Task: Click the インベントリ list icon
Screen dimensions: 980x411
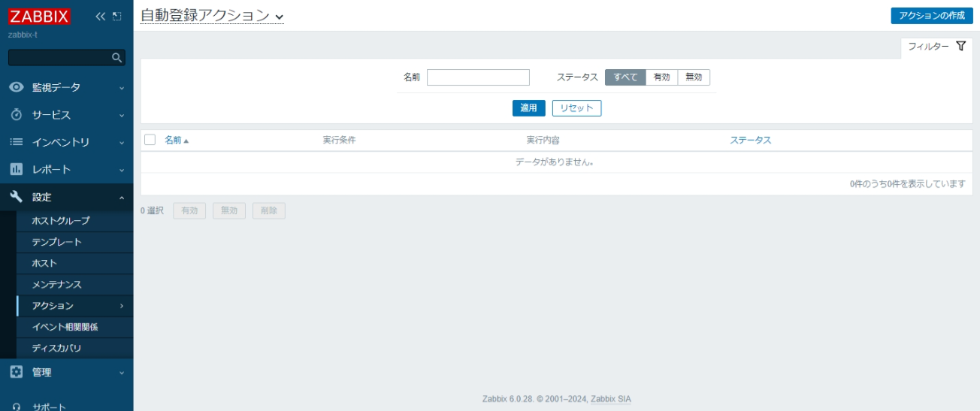Action: tap(16, 142)
